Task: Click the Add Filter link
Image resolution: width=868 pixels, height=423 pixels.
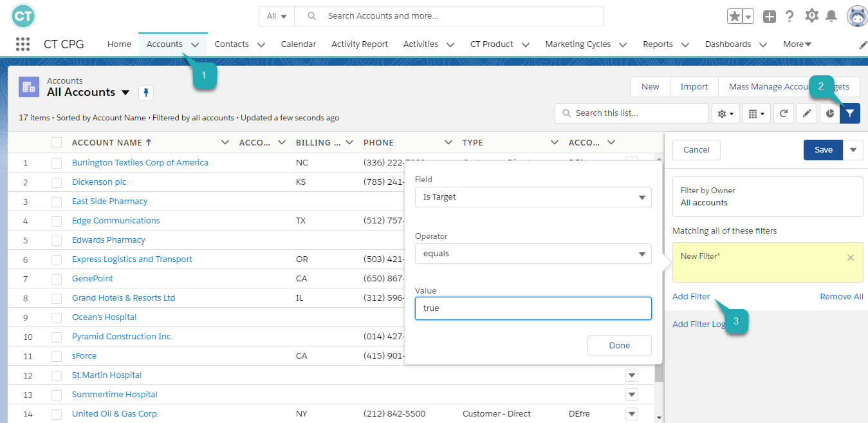Action: pos(691,297)
